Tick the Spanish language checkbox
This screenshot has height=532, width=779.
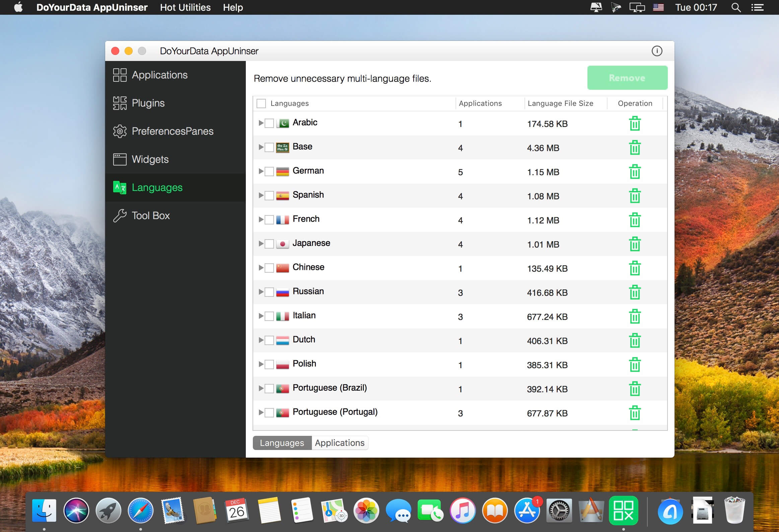(x=269, y=195)
